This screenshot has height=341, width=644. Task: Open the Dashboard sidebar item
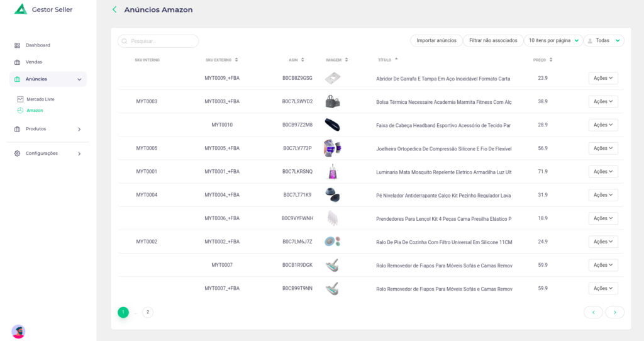[38, 45]
